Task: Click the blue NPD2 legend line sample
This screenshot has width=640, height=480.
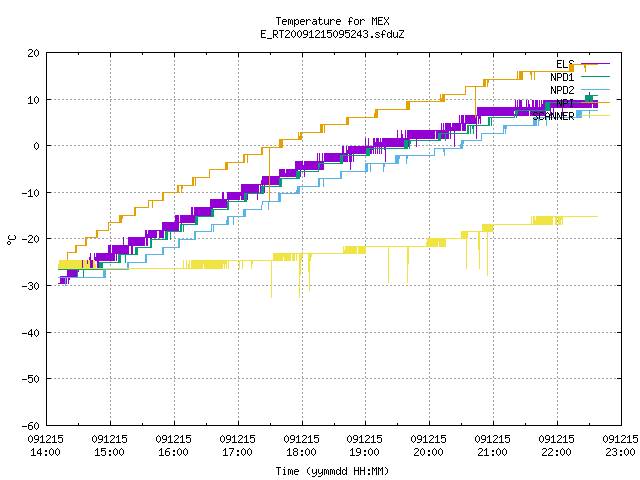Action: point(595,89)
